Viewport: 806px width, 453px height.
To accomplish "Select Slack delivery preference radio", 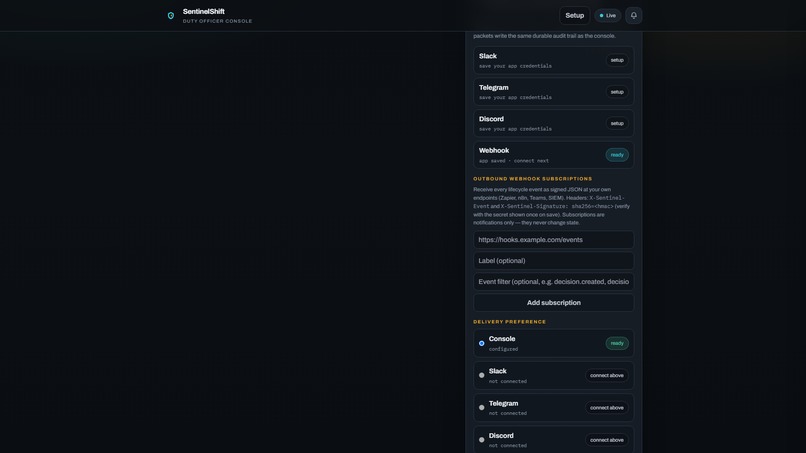I will 482,375.
